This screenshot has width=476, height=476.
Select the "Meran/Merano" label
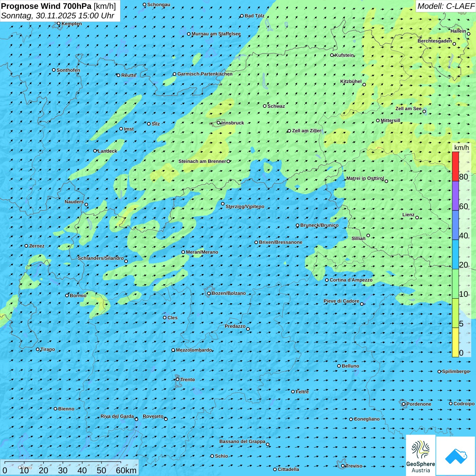click(202, 252)
